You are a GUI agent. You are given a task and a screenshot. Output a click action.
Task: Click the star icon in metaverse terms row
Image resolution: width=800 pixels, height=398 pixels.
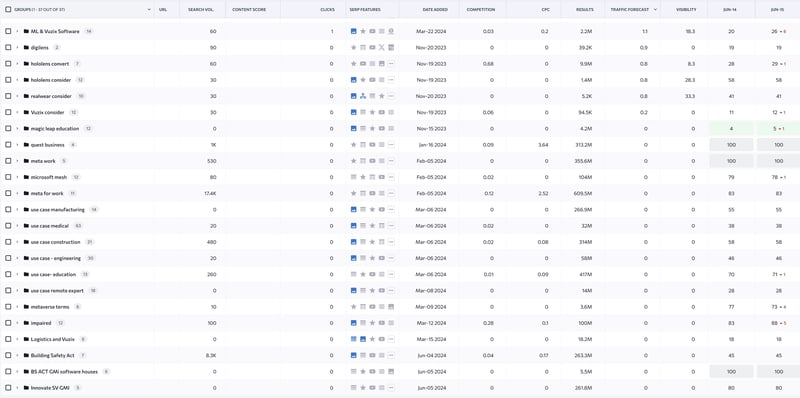point(354,307)
